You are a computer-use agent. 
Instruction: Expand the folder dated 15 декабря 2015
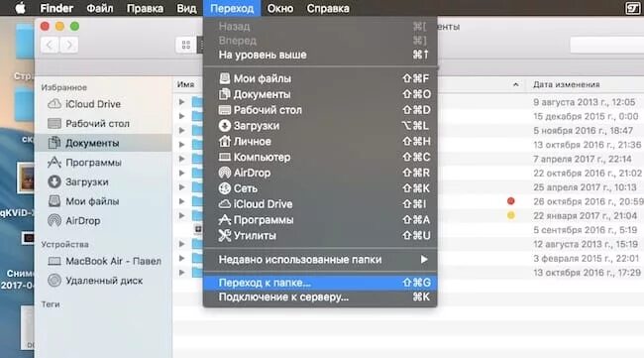(182, 116)
